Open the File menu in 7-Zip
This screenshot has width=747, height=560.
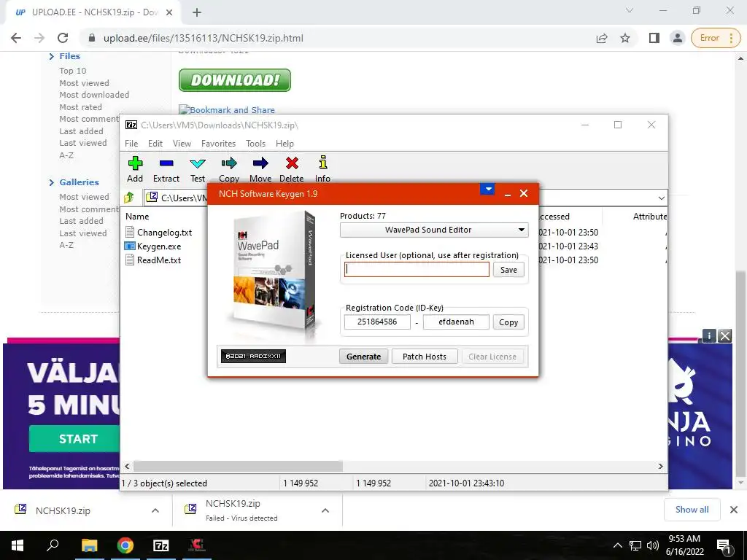(131, 144)
